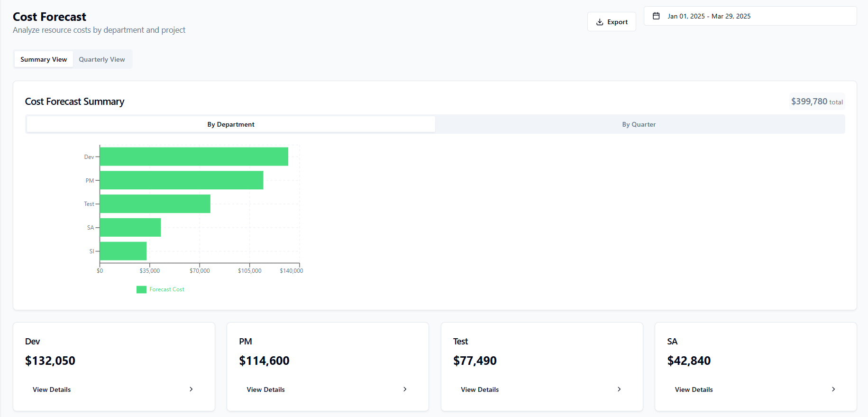Viewport: 868px width, 417px height.
Task: Click the Export download icon
Action: click(600, 22)
